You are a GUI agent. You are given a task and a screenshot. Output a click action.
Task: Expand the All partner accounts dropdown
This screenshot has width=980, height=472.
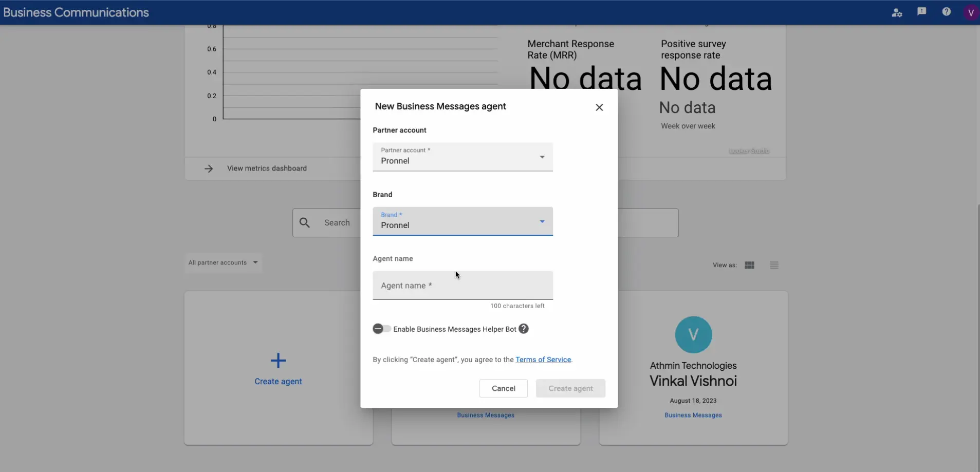click(x=223, y=262)
